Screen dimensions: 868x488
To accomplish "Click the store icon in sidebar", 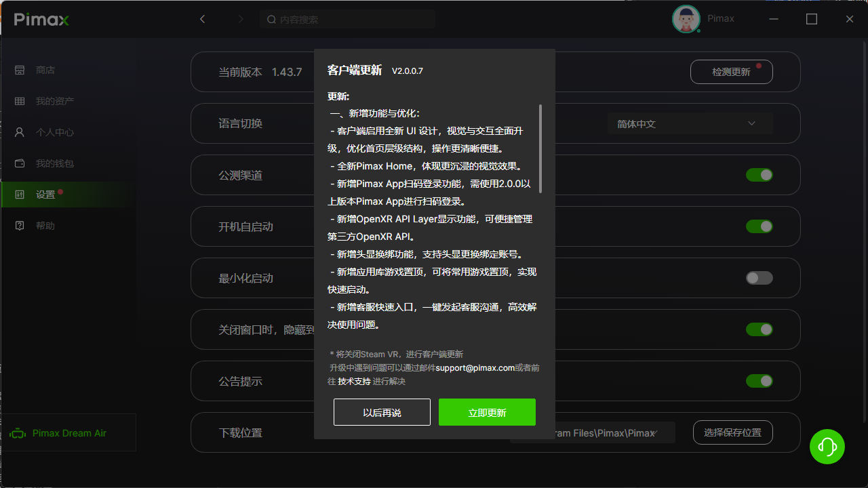I will click(x=20, y=70).
